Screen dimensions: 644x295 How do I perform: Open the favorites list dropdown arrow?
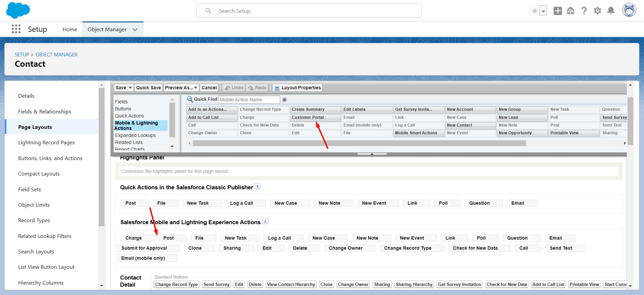[543, 11]
